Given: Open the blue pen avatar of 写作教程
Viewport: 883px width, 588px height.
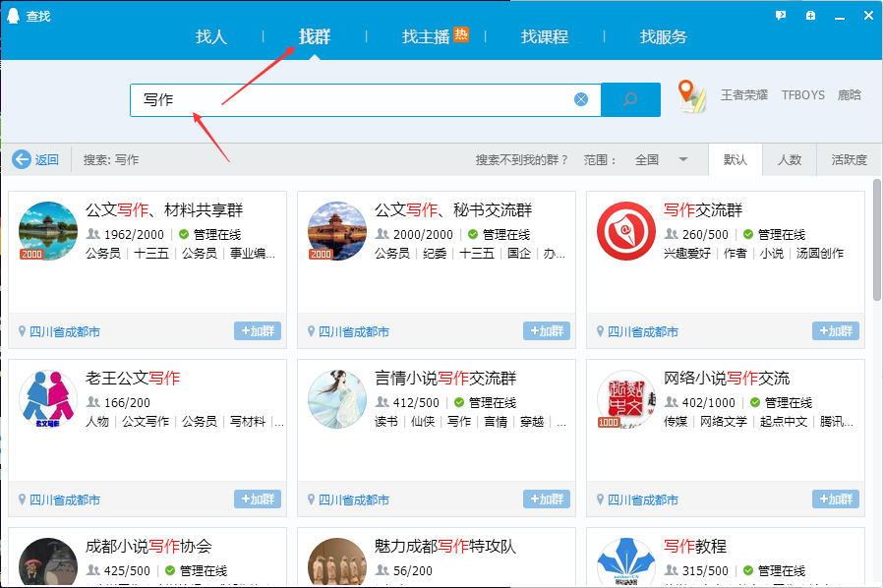Looking at the screenshot, I should (x=626, y=562).
